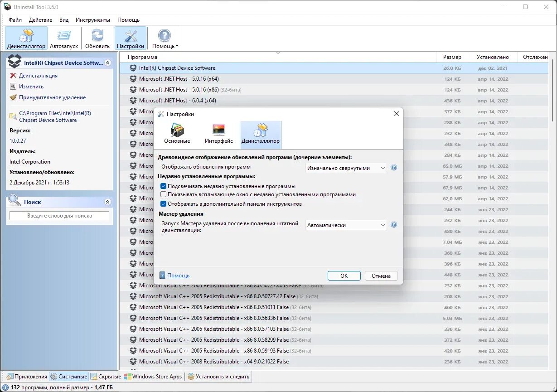Viewport: 557px width, 392px height.
Task: Open Настройки from the main toolbar
Action: click(131, 38)
